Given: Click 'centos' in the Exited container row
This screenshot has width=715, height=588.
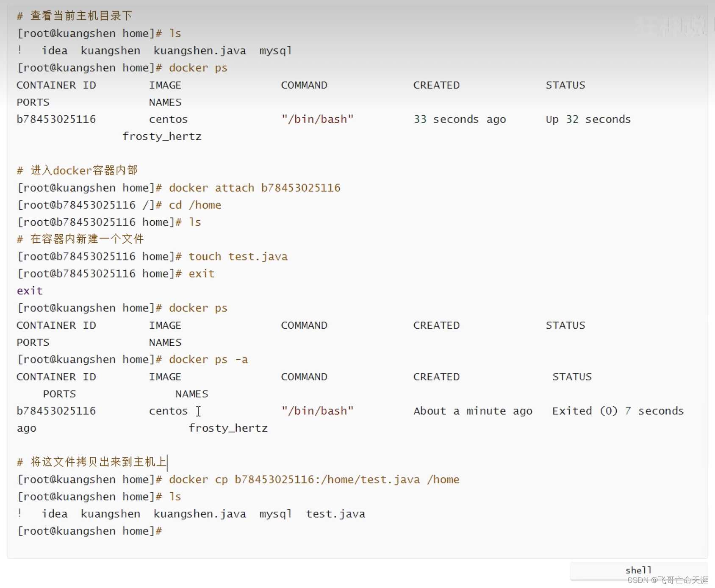Looking at the screenshot, I should pyautogui.click(x=168, y=411).
